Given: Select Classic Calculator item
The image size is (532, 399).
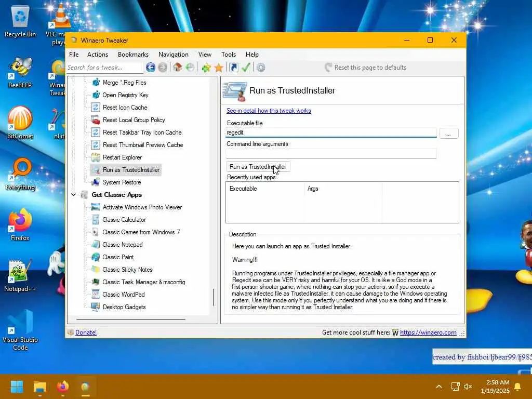Looking at the screenshot, I should point(124,220).
